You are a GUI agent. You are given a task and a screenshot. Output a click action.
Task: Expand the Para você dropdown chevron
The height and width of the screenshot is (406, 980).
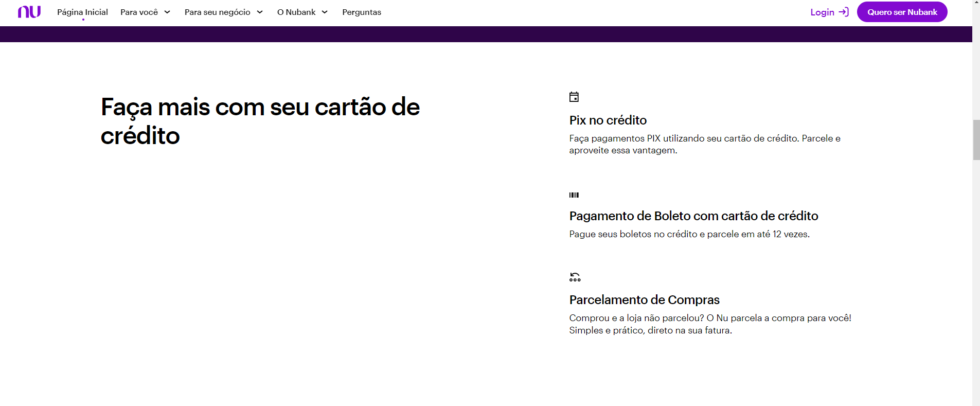point(167,12)
